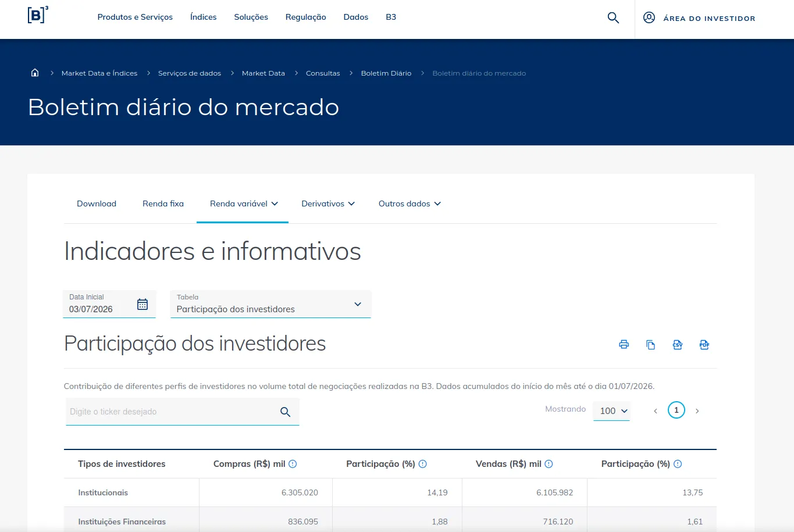Select the Instituições Financeiras row label

pos(122,522)
